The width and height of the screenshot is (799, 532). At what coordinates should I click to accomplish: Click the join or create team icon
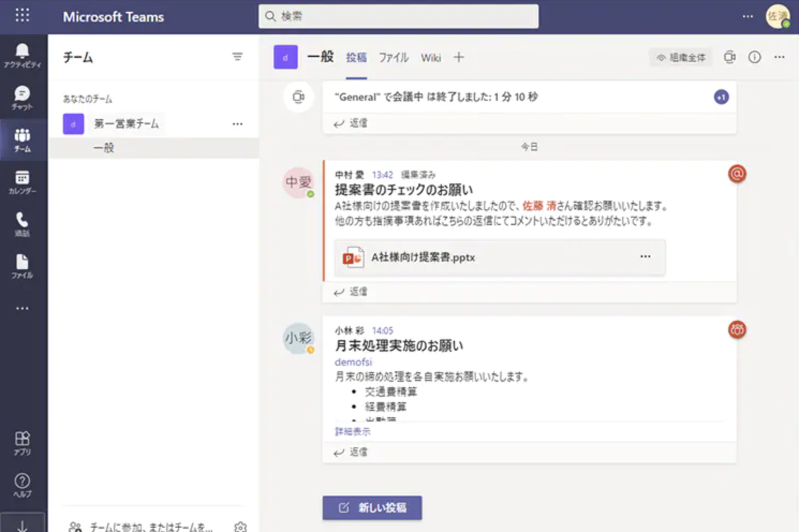(75, 527)
